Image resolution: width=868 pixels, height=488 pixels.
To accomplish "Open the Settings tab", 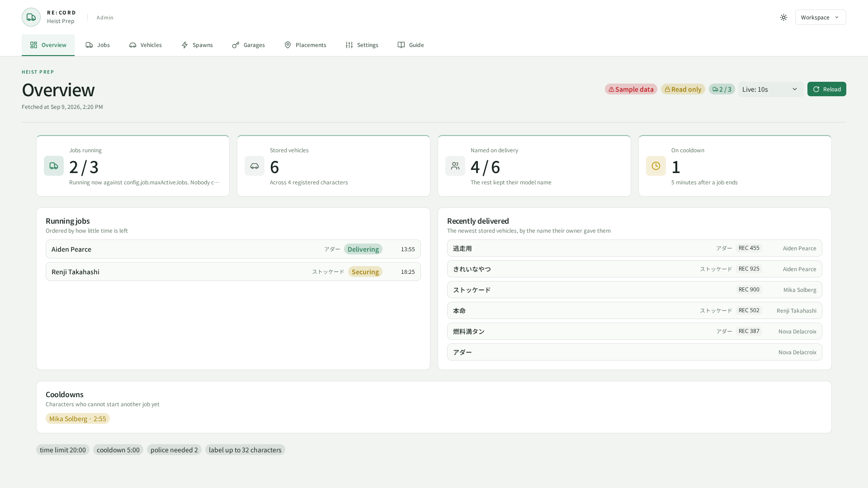I will pos(362,45).
